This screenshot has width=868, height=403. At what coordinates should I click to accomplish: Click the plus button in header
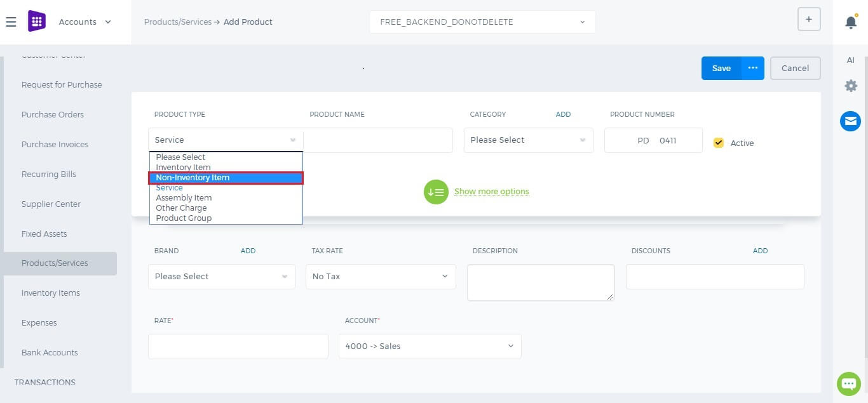click(809, 19)
